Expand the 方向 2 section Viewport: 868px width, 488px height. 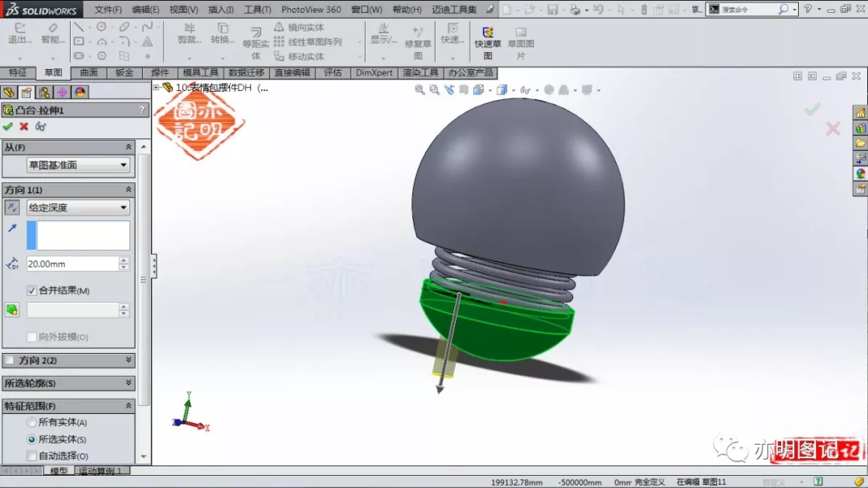129,360
